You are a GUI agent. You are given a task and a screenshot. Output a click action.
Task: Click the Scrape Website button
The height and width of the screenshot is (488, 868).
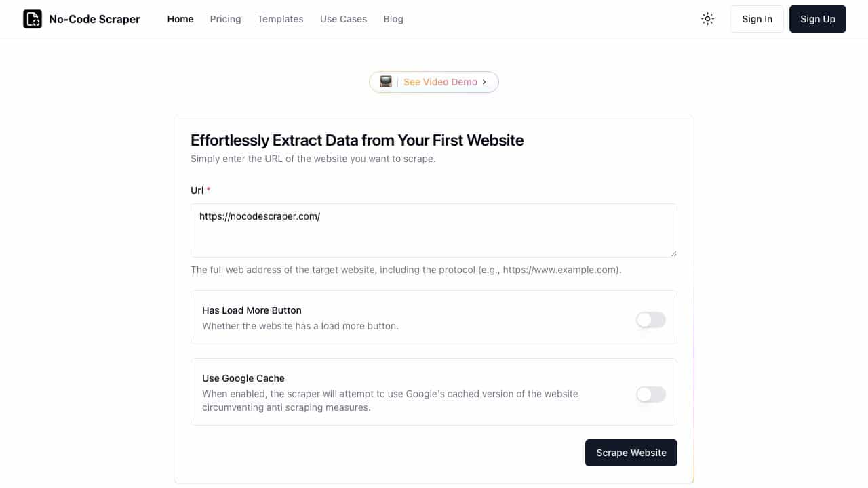click(631, 453)
